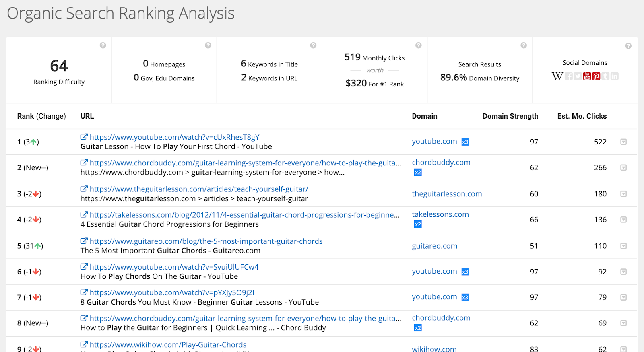Expand row options dropdown for rank 8

point(623,323)
